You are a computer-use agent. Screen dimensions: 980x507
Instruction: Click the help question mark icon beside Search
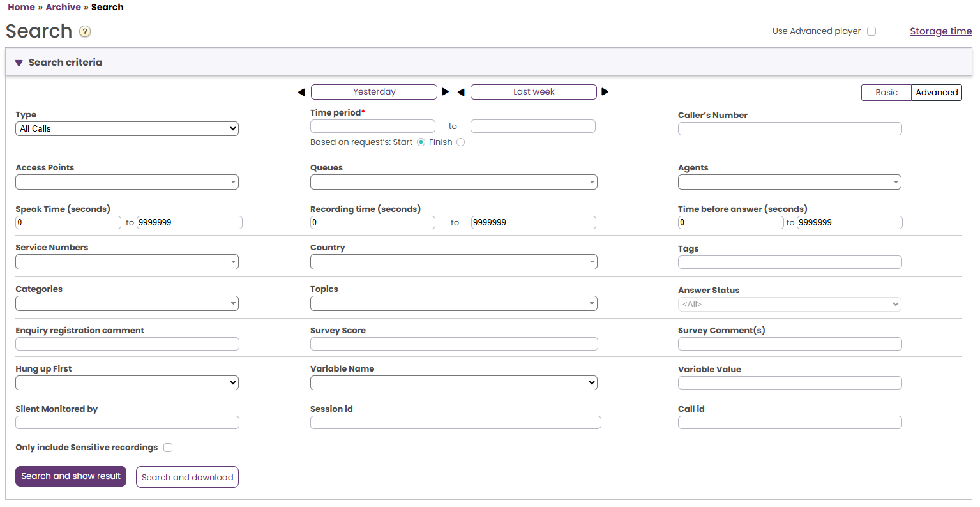[85, 32]
